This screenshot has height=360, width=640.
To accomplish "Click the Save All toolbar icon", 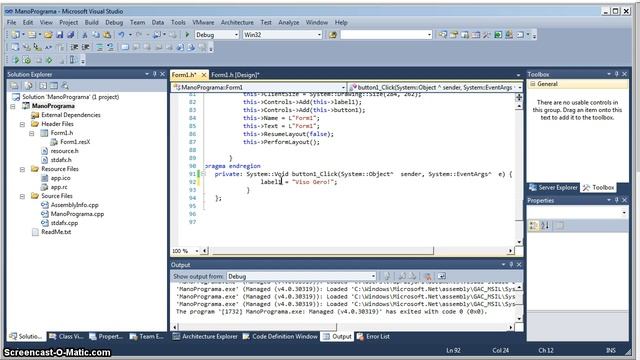I will [71, 35].
